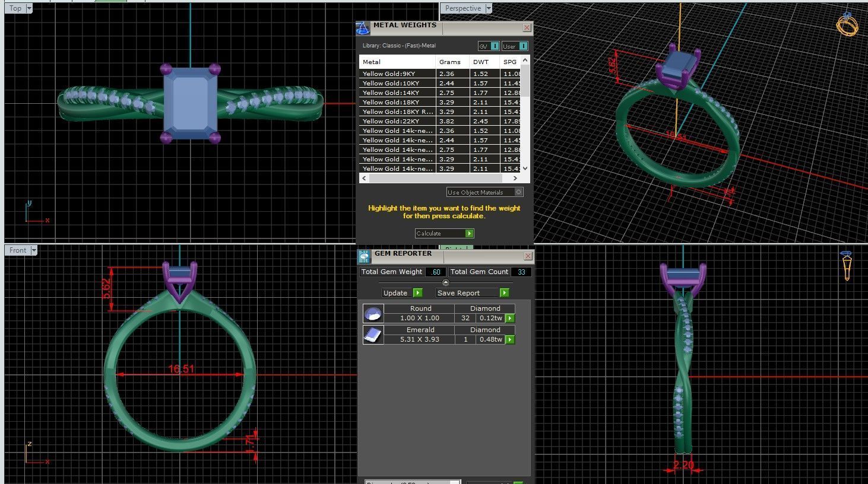Click the Total Gem Count value field
The height and width of the screenshot is (484, 868).
coord(521,272)
